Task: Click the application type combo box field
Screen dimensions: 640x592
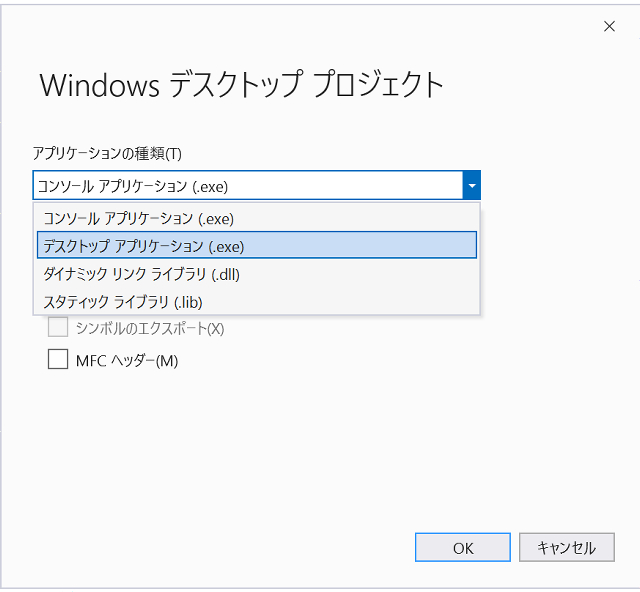Action: [246, 185]
